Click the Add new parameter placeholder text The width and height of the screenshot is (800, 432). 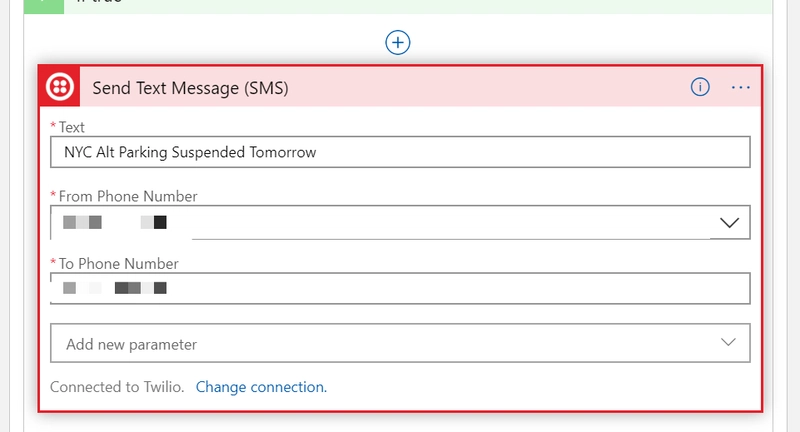132,344
